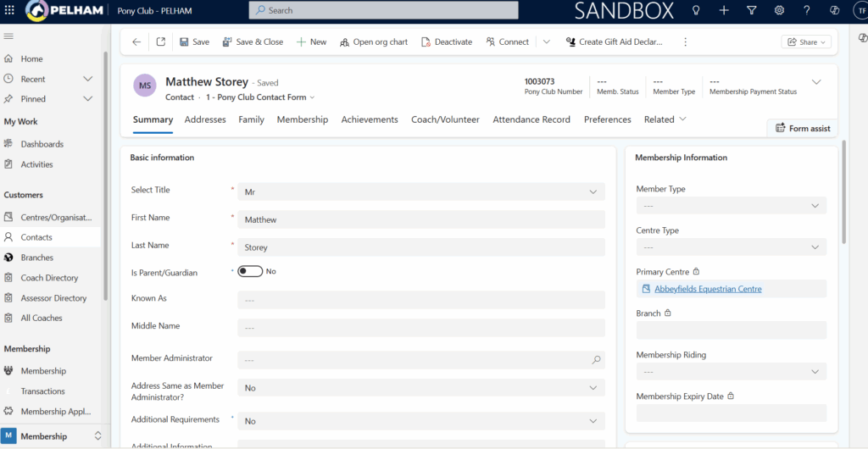Toggle the Is Parent/Guardian switch
Image resolution: width=868 pixels, height=449 pixels.
point(250,271)
